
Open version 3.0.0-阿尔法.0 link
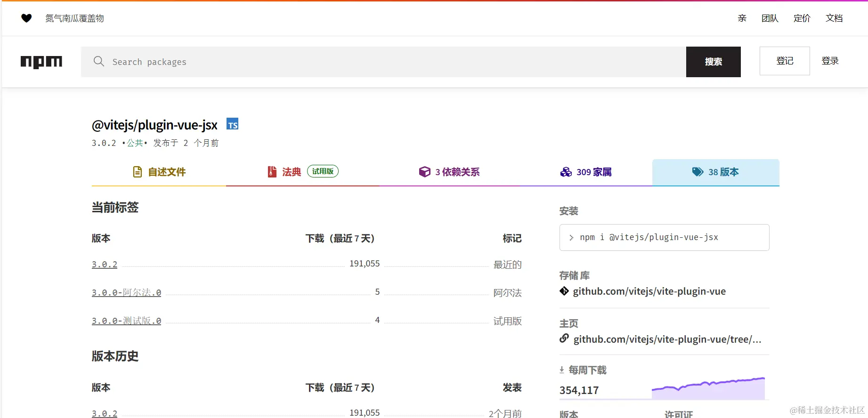click(126, 293)
